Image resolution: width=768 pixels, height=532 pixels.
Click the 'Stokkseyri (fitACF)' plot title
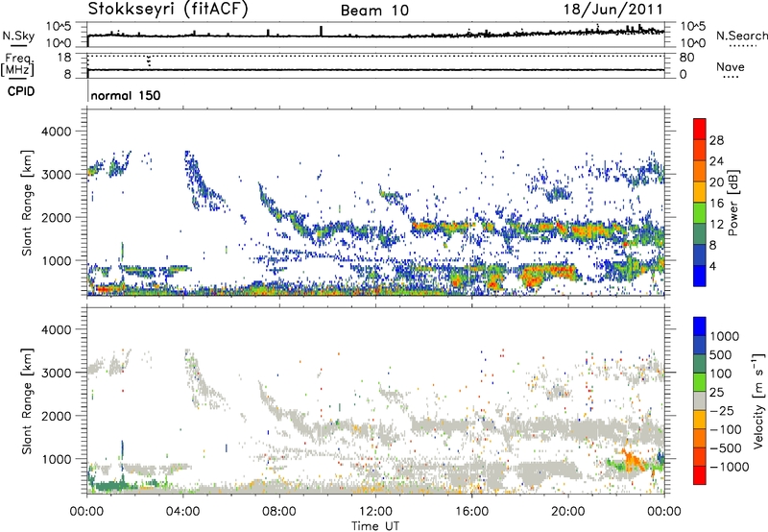(168, 10)
